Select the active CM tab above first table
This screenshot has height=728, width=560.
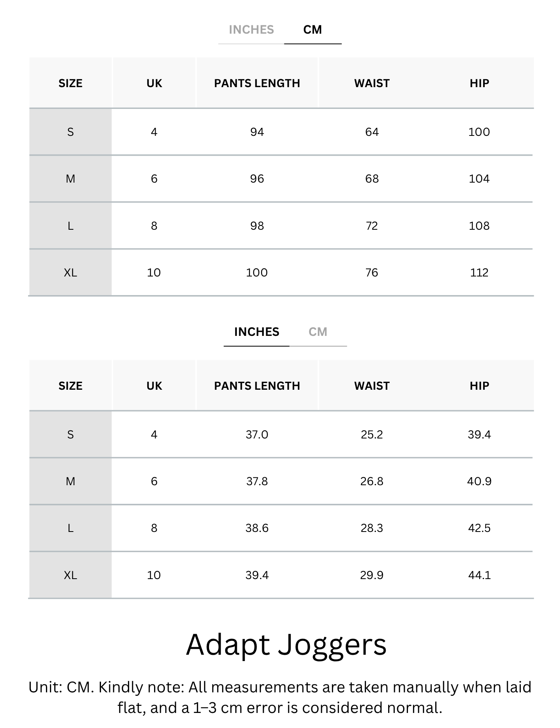[312, 30]
